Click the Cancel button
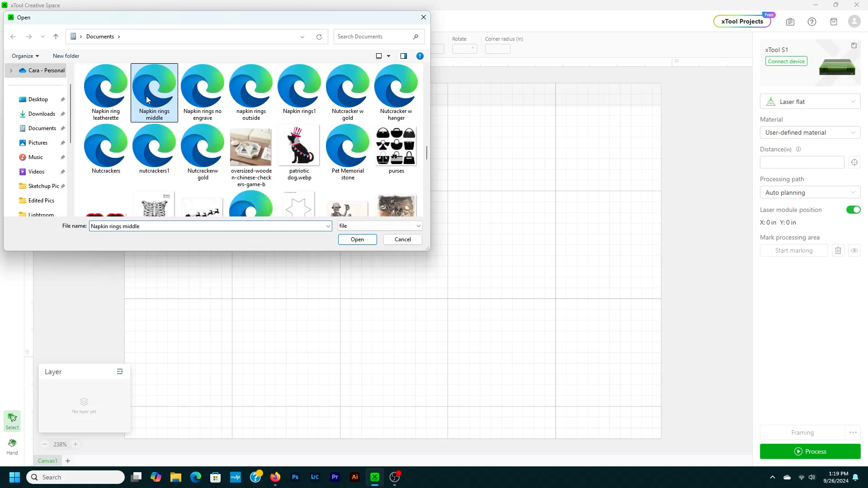868x488 pixels. [x=403, y=239]
